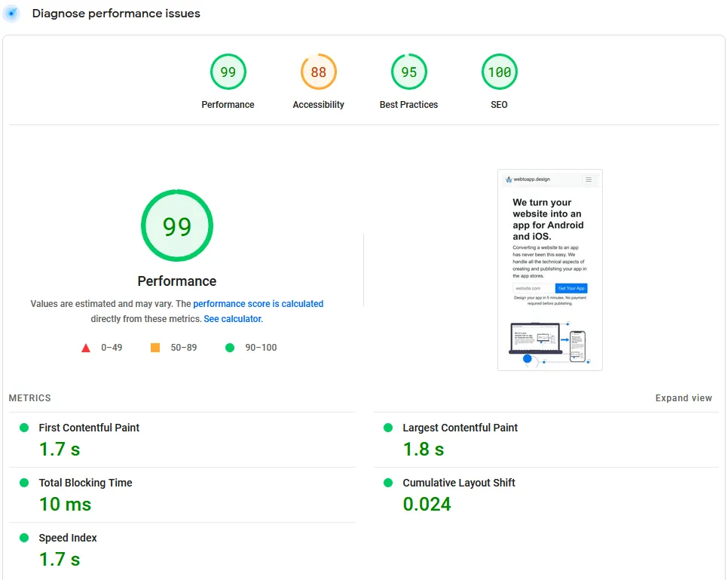Click green status dot beside Cumulative Layout Shift
The height and width of the screenshot is (580, 728).
click(388, 482)
